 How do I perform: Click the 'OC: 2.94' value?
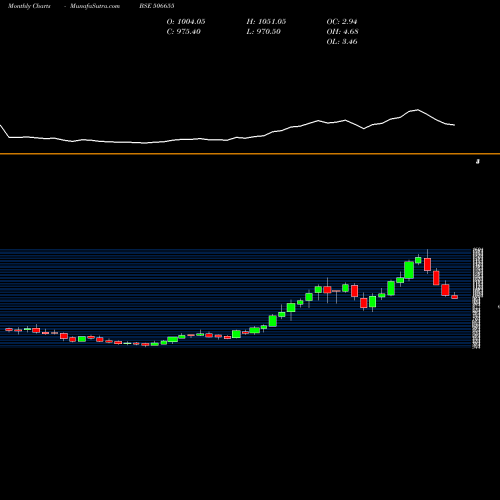pyautogui.click(x=342, y=22)
